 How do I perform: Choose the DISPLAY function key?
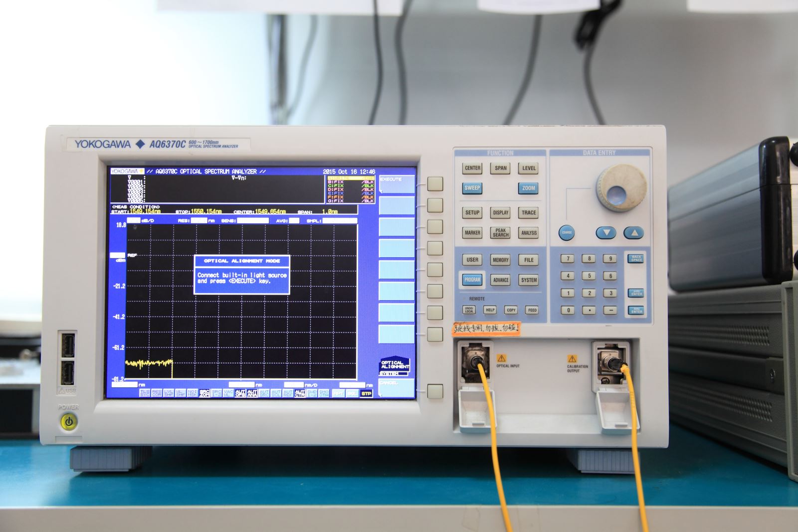(500, 212)
